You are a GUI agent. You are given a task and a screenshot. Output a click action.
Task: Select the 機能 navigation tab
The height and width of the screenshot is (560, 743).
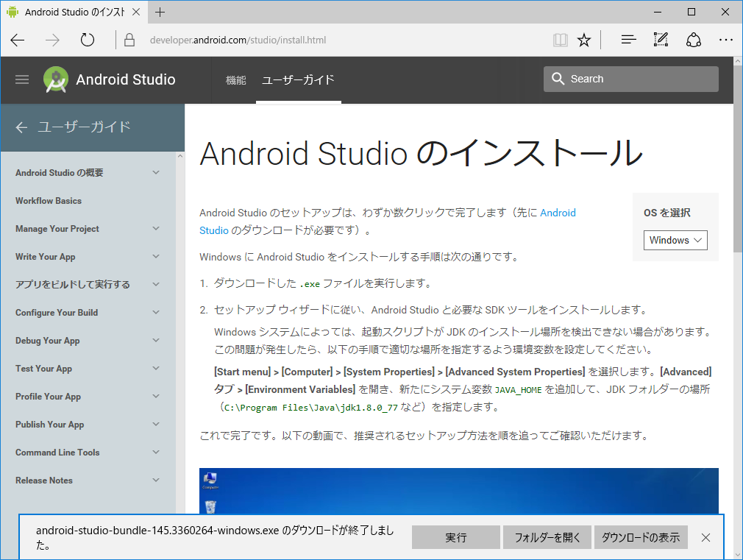[236, 80]
